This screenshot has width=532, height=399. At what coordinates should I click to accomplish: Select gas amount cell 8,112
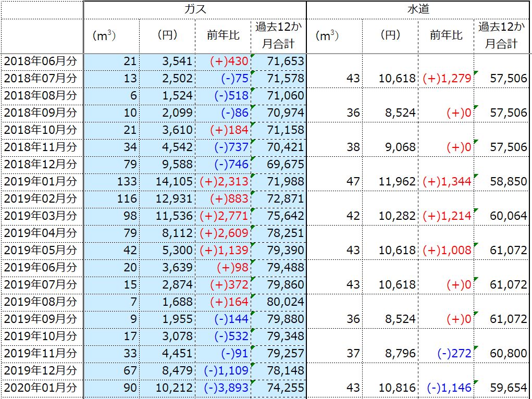[167, 234]
